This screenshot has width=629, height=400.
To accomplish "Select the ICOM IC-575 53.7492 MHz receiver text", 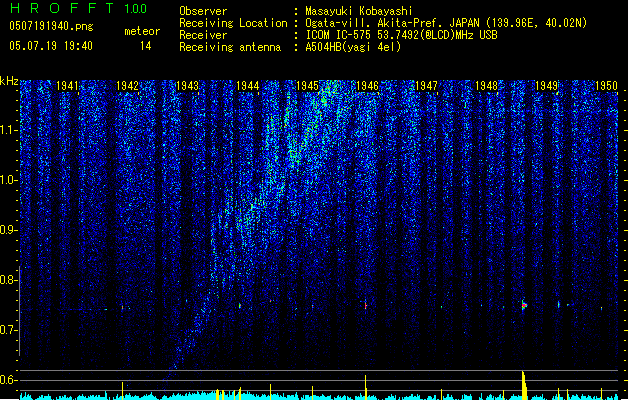I will [x=402, y=35].
